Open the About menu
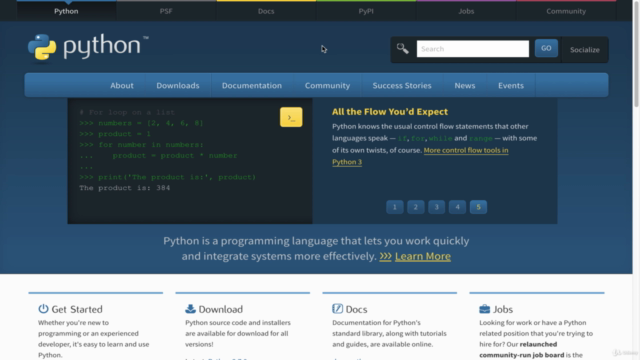640x360 pixels. pyautogui.click(x=122, y=85)
